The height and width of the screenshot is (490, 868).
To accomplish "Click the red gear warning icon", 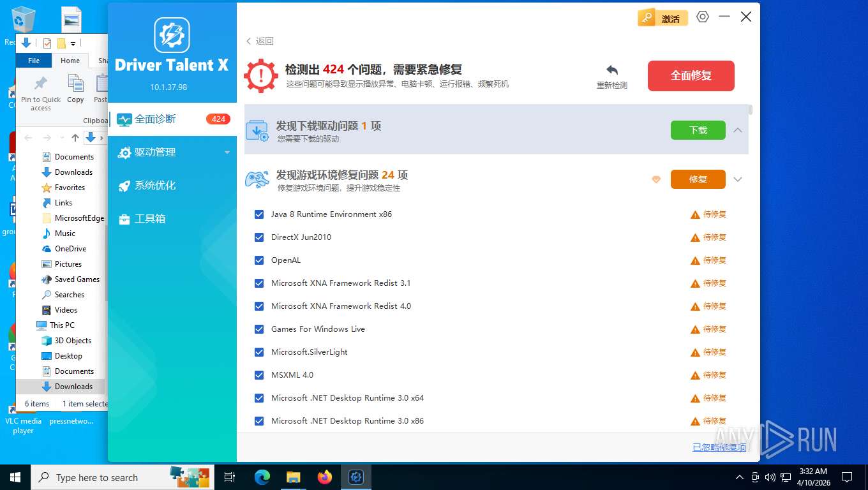I will [260, 75].
